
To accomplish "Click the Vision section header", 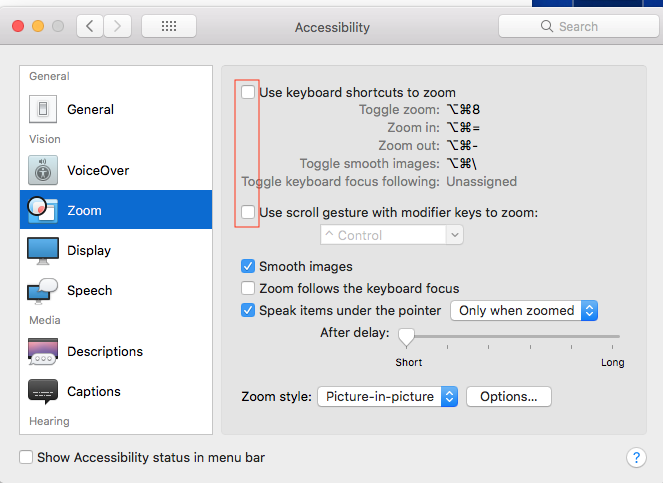I will point(45,139).
